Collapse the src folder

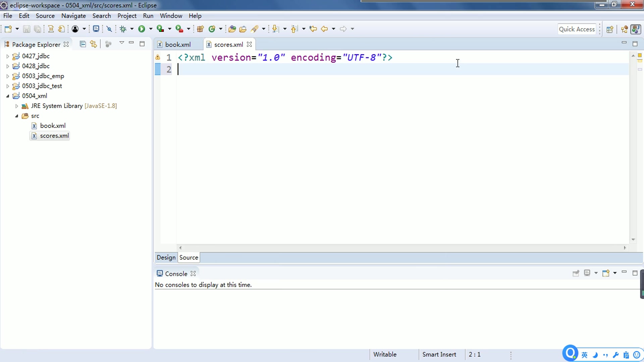[16, 116]
